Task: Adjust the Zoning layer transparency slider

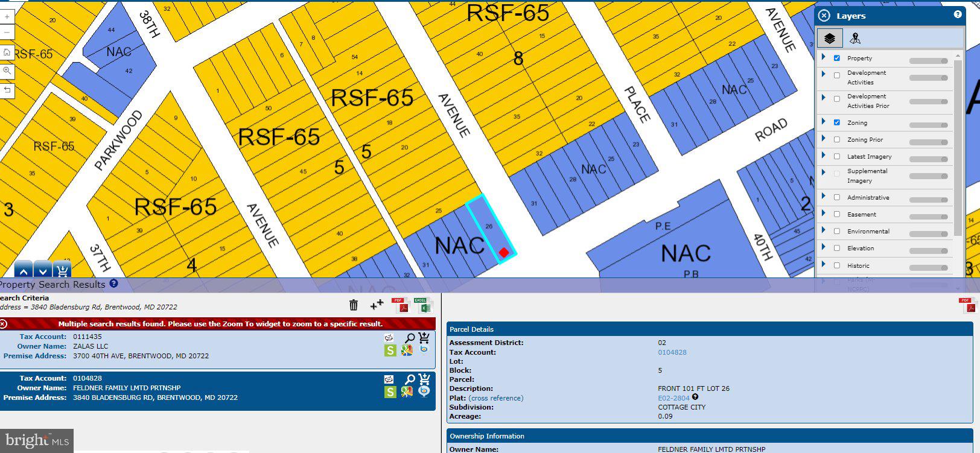Action: (x=929, y=125)
